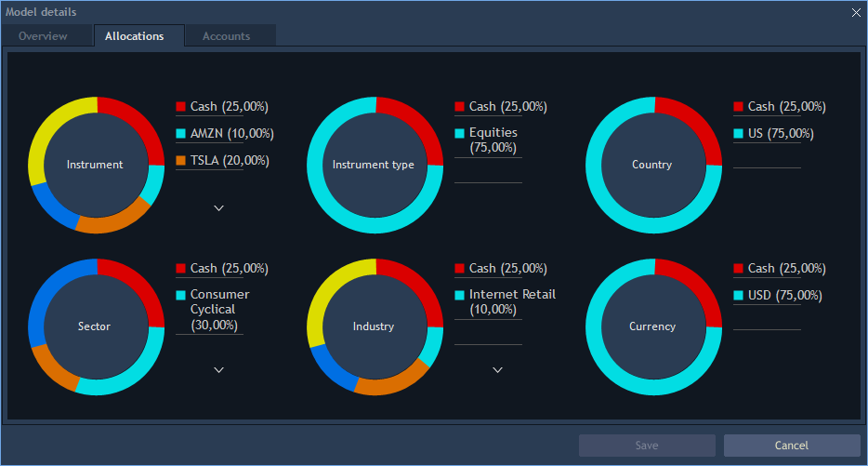Click red Cash swatch in Instrument type legend
This screenshot has height=466, width=868.
point(459,106)
